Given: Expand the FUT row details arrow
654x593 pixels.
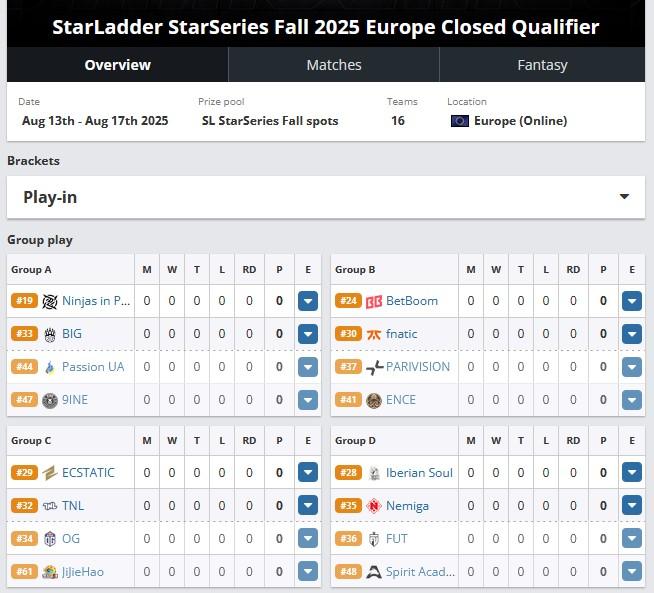Looking at the screenshot, I should point(631,538).
